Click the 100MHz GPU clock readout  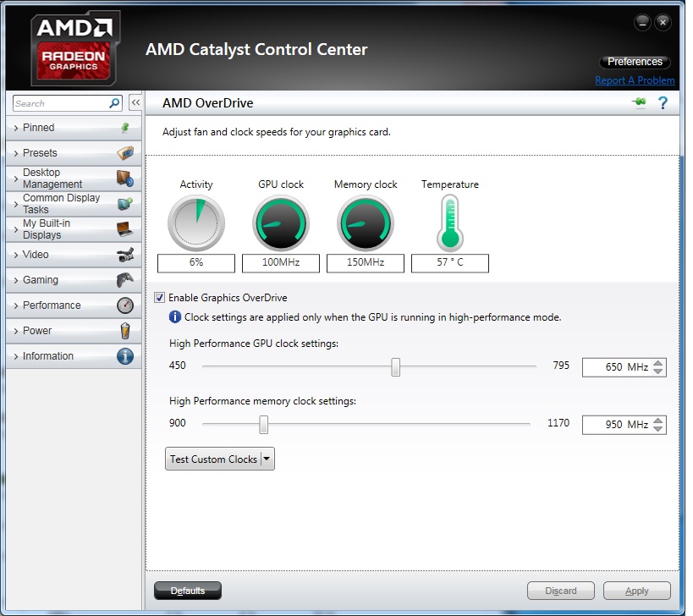(x=281, y=263)
